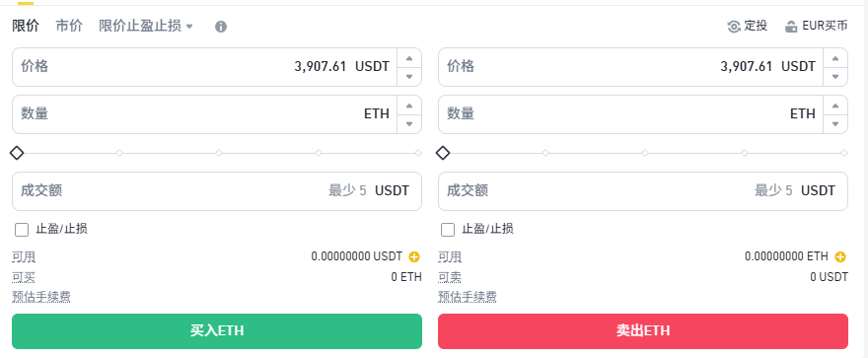Set sell slider to the last marker

click(x=844, y=153)
